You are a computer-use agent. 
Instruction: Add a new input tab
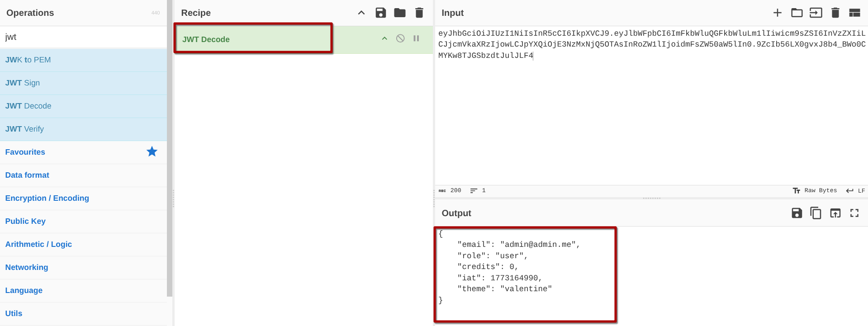pyautogui.click(x=777, y=13)
